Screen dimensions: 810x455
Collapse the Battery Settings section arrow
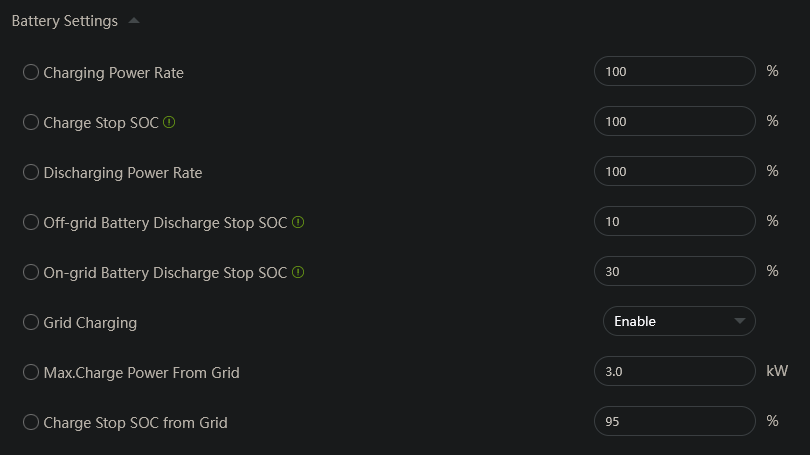(134, 21)
